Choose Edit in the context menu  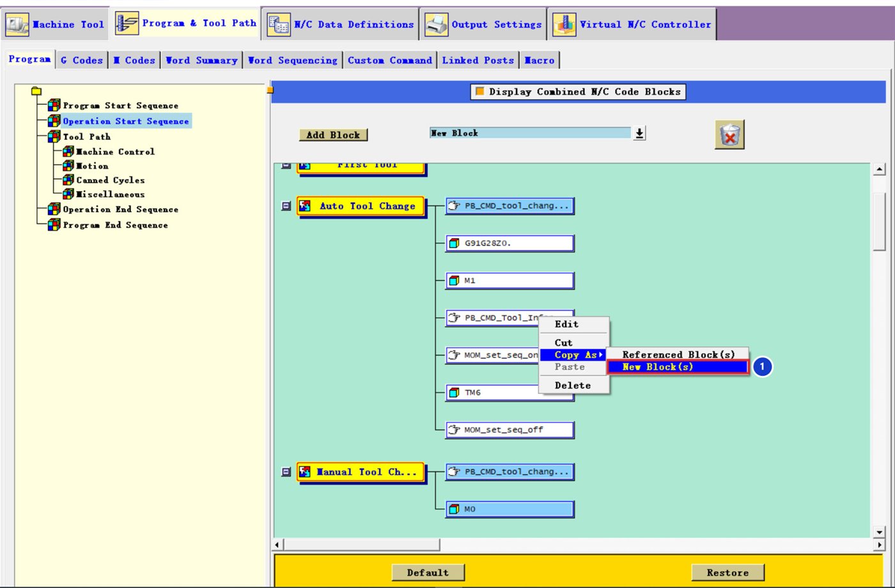point(566,324)
